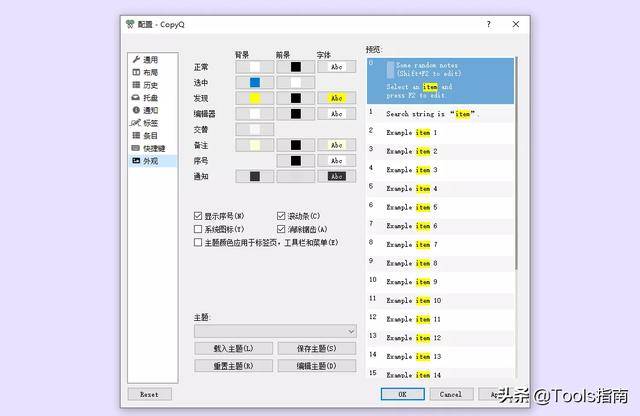Click the preview list vertical scrollbar

click(x=516, y=163)
